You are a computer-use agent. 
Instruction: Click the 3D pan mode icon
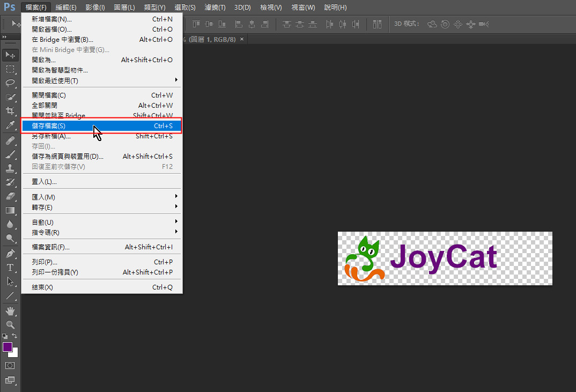[457, 24]
